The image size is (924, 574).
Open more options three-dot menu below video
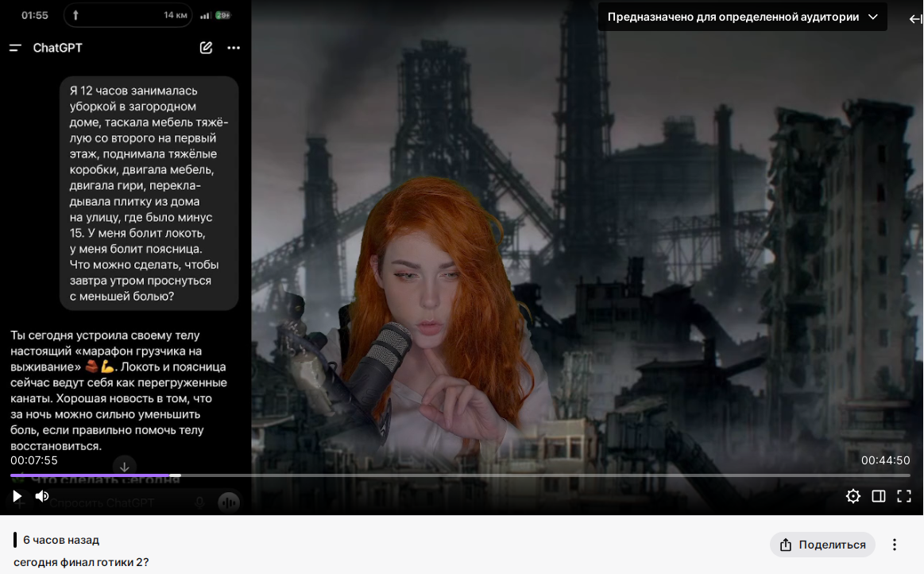coord(894,545)
